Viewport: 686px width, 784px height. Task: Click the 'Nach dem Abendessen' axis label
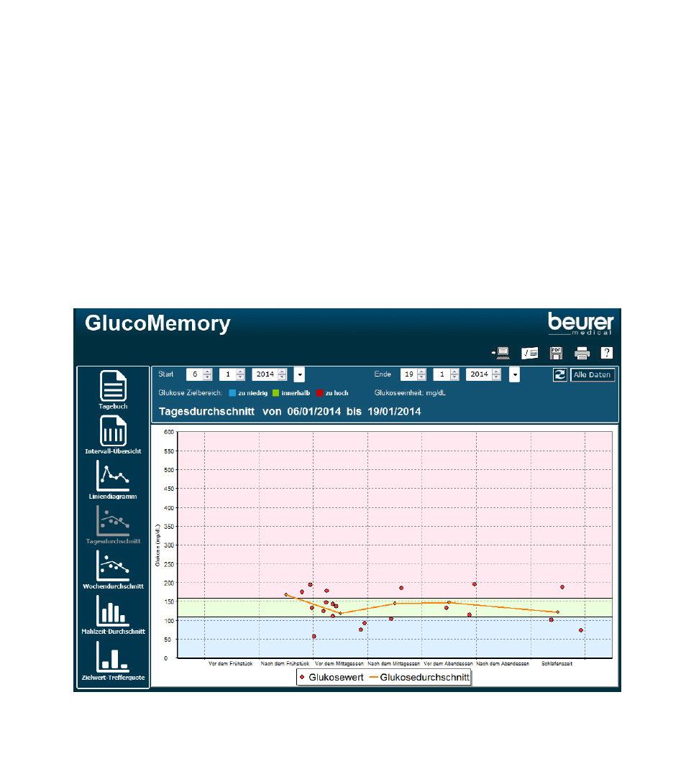click(x=503, y=664)
